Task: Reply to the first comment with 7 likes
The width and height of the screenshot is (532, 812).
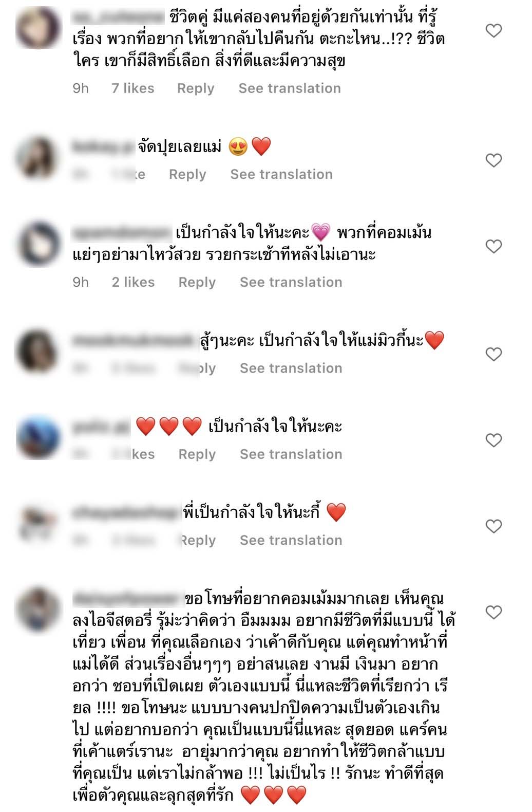Action: pyautogui.click(x=196, y=88)
